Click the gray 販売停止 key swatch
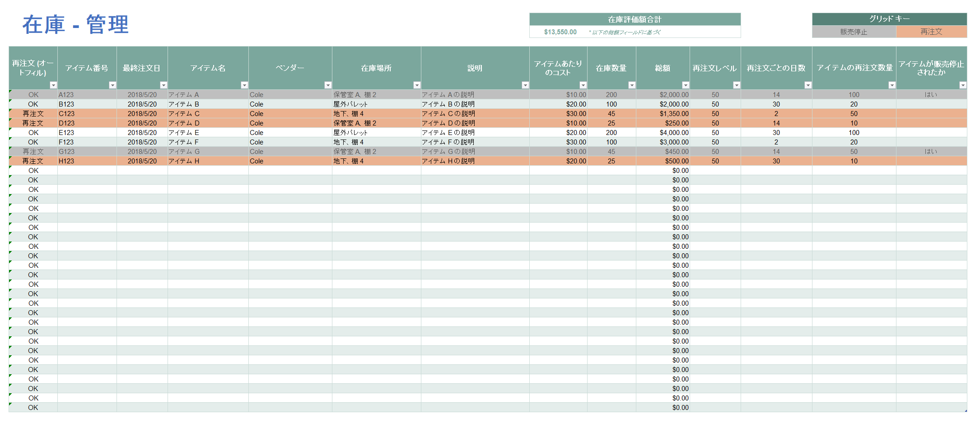 [x=854, y=32]
